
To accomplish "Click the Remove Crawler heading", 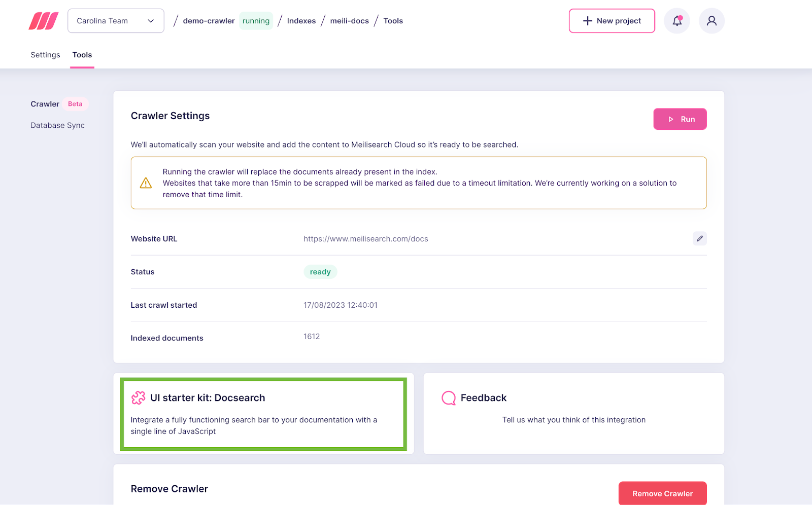I will click(x=170, y=489).
